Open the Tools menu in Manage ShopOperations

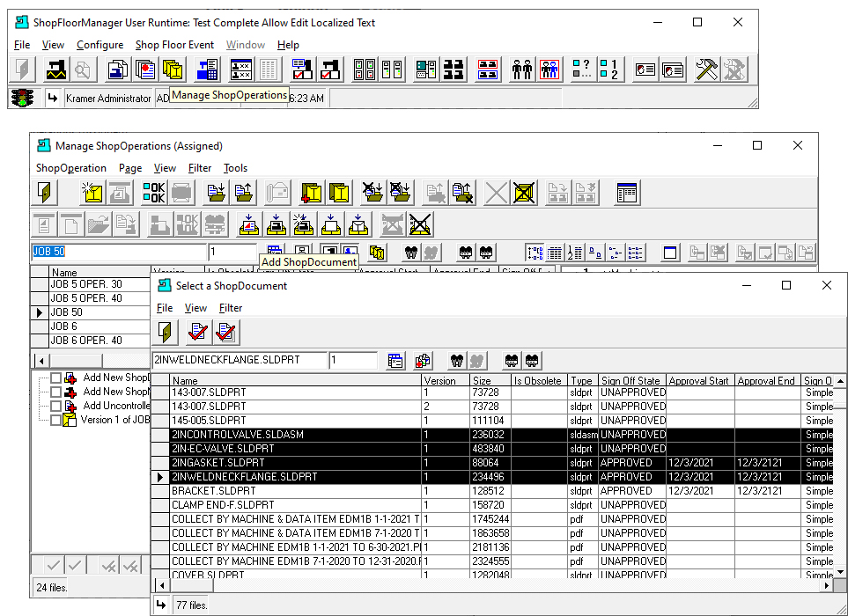236,168
